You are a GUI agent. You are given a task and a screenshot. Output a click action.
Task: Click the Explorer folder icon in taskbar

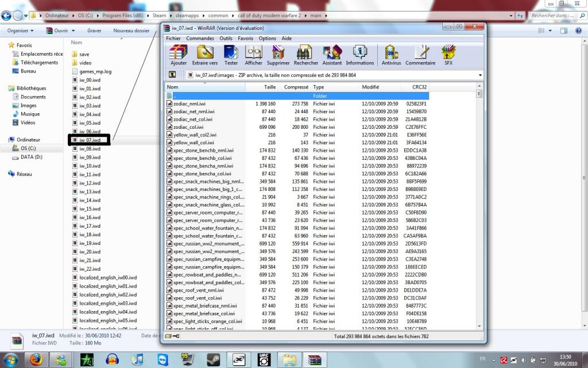pyautogui.click(x=289, y=360)
